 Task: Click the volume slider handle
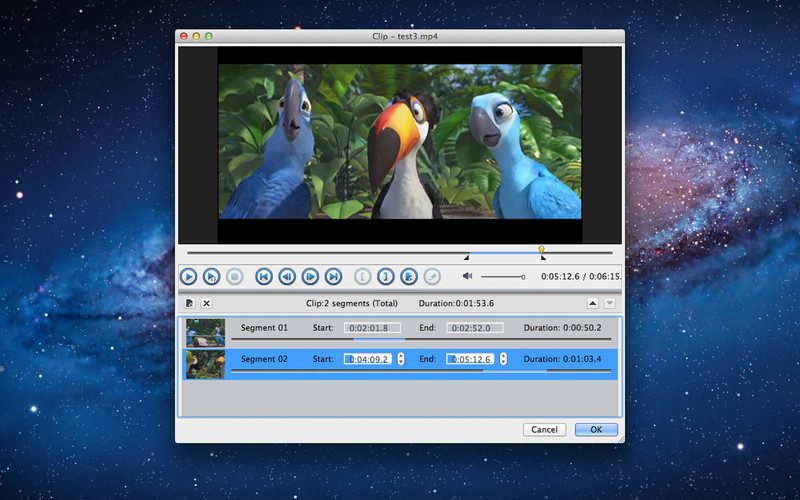point(523,277)
